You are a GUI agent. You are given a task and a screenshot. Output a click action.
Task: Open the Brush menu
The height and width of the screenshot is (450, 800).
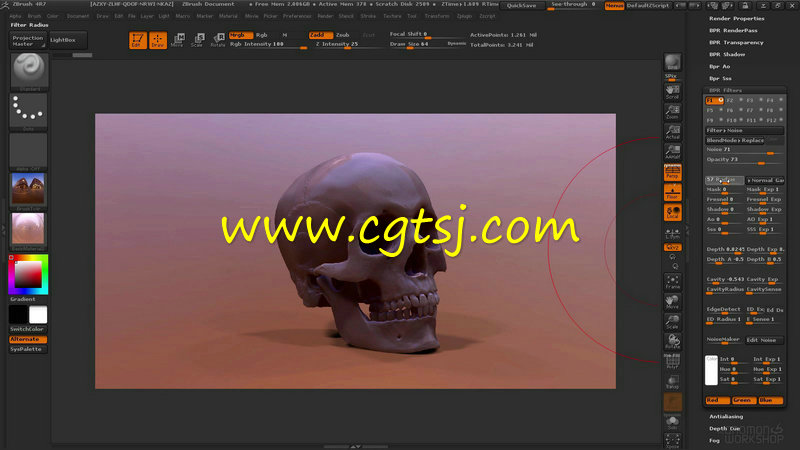tap(34, 16)
